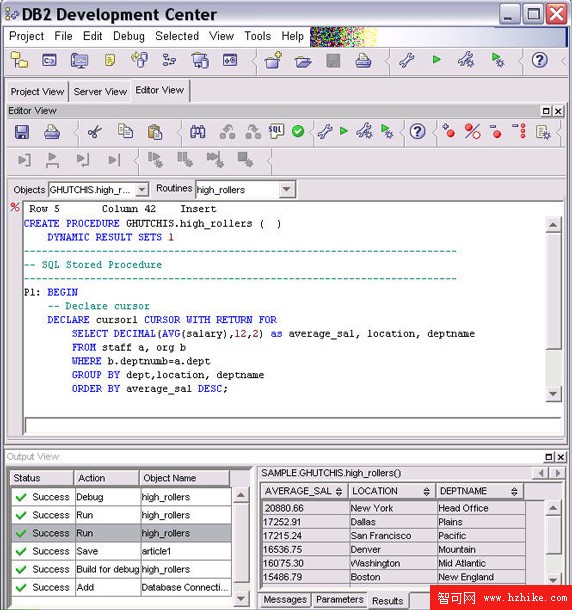
Task: Click the Step Over debug icon
Action: [x=53, y=160]
